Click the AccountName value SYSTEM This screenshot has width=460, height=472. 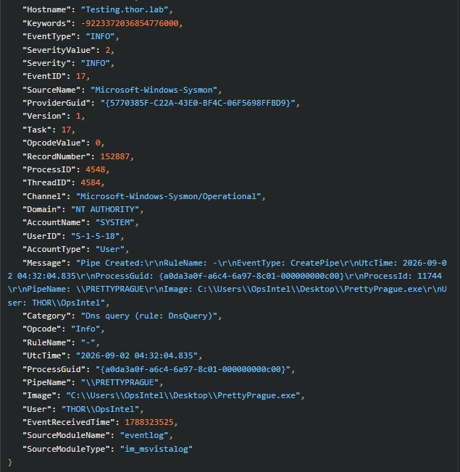(x=115, y=223)
